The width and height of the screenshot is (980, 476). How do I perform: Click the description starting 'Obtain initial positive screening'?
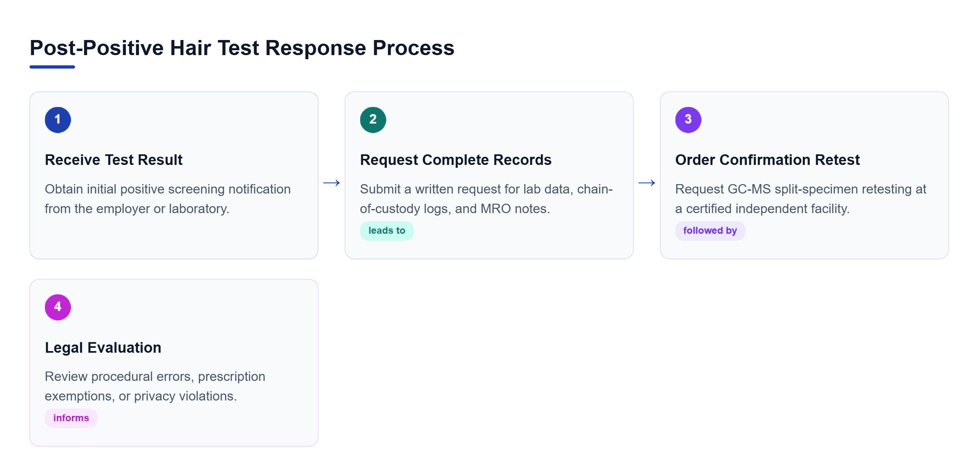click(168, 199)
